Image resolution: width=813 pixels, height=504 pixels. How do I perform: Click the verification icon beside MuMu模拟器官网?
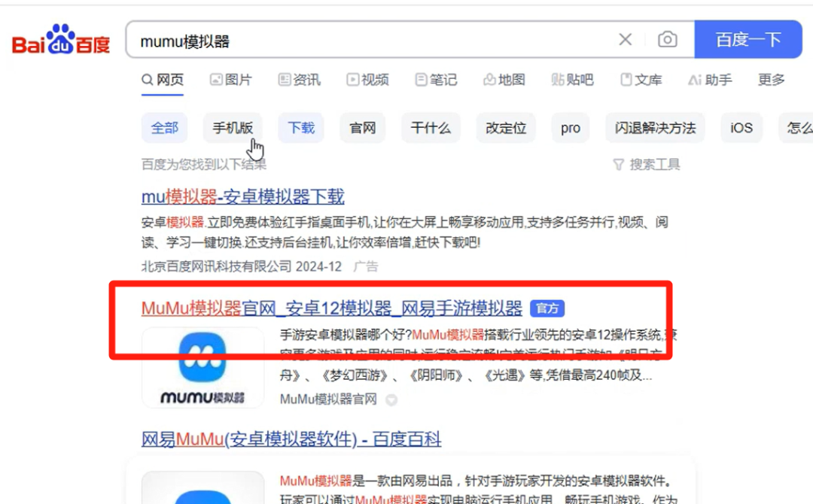point(392,400)
